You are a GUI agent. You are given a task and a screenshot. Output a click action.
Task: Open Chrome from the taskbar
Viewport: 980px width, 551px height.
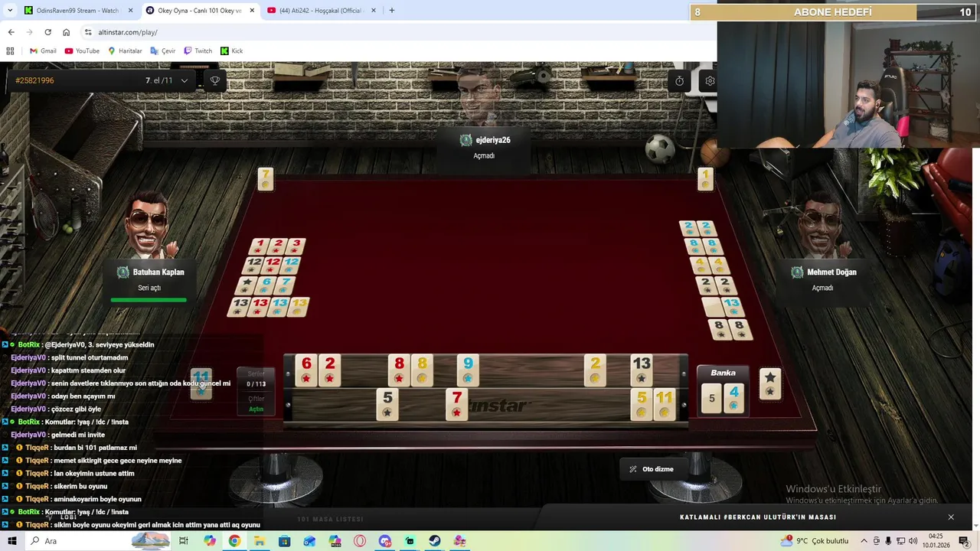(x=234, y=541)
